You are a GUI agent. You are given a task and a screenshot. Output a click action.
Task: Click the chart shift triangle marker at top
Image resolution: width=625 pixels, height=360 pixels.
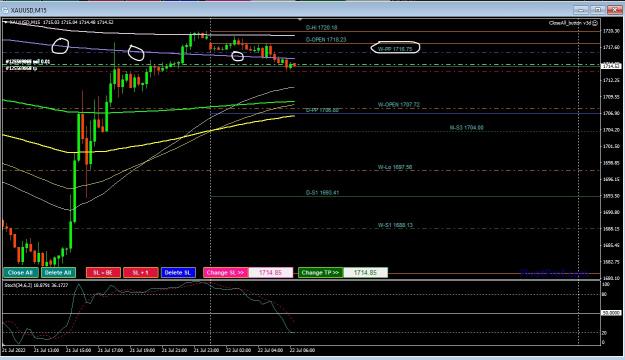[x=300, y=19]
